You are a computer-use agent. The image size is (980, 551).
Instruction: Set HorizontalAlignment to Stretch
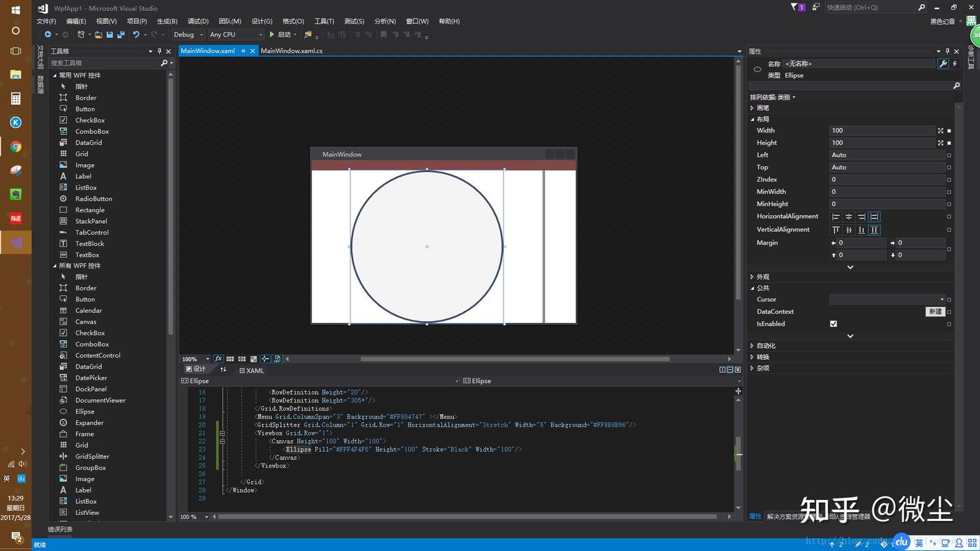click(x=875, y=217)
